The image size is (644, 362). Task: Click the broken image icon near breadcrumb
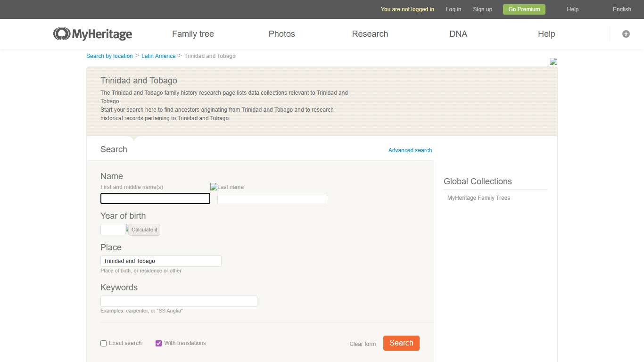[x=553, y=61]
